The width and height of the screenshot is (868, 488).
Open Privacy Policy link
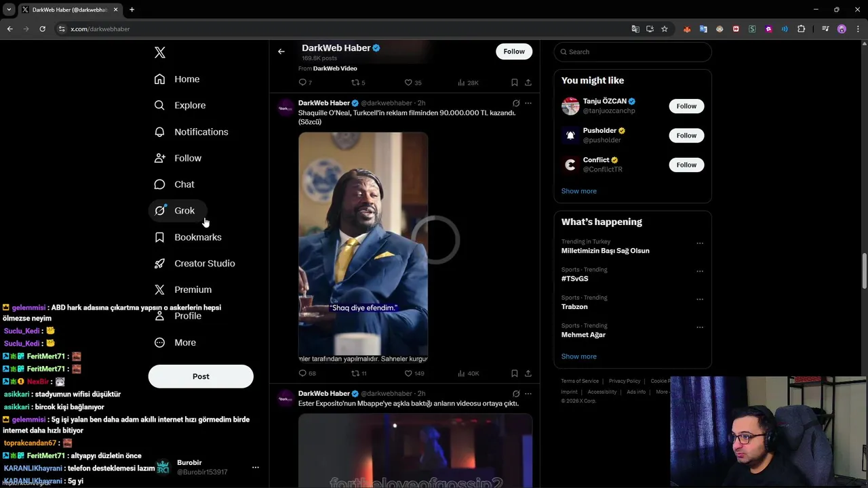coord(625,382)
